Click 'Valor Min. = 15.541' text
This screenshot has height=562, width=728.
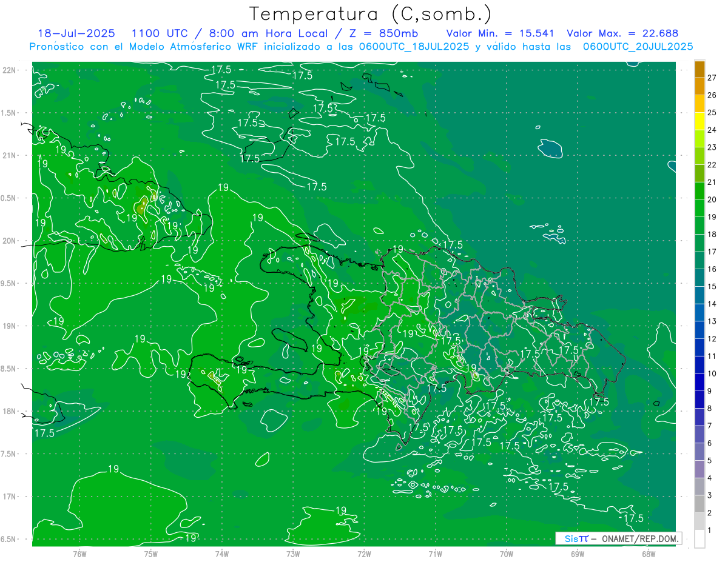click(x=500, y=33)
